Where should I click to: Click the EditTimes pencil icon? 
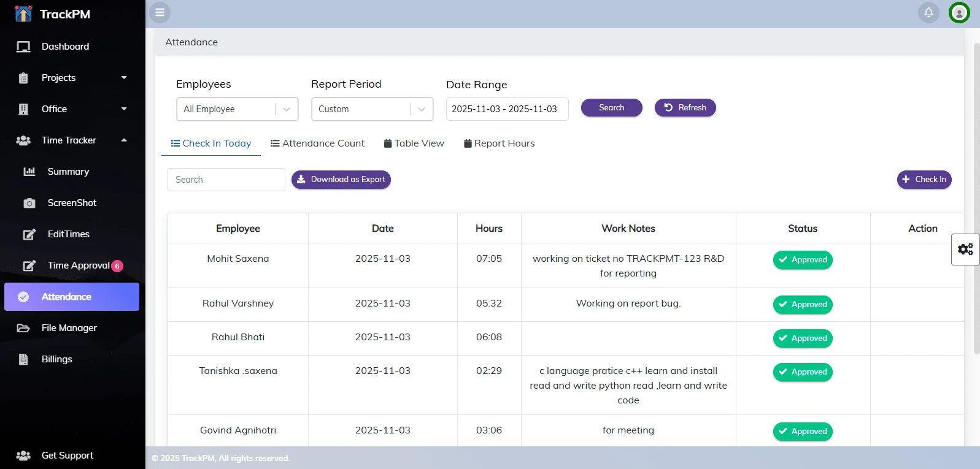click(x=29, y=234)
